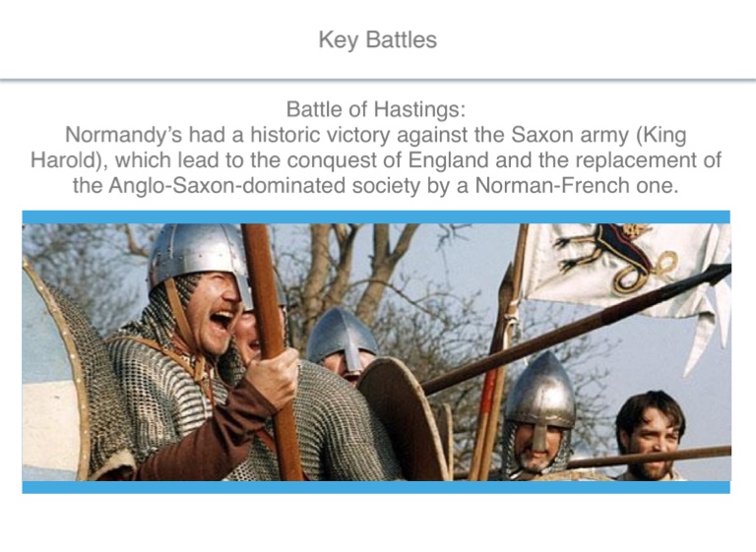Click the "Key Battles" slide title

[377, 40]
